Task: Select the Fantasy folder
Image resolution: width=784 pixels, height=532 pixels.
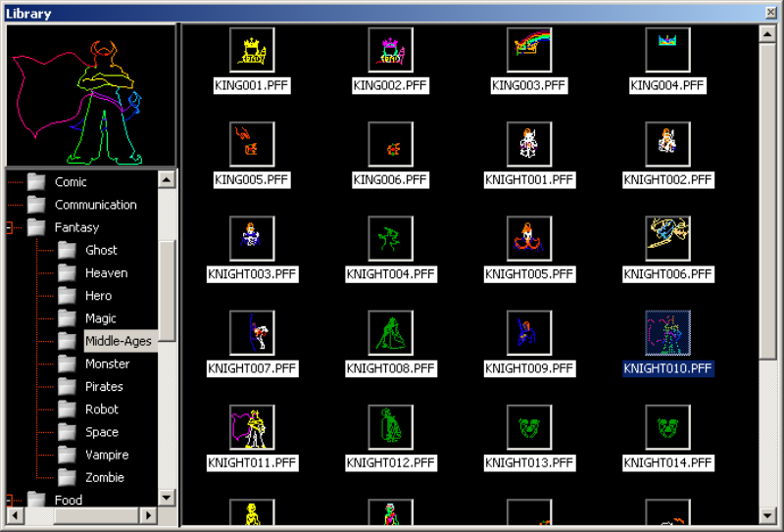Action: [76, 227]
